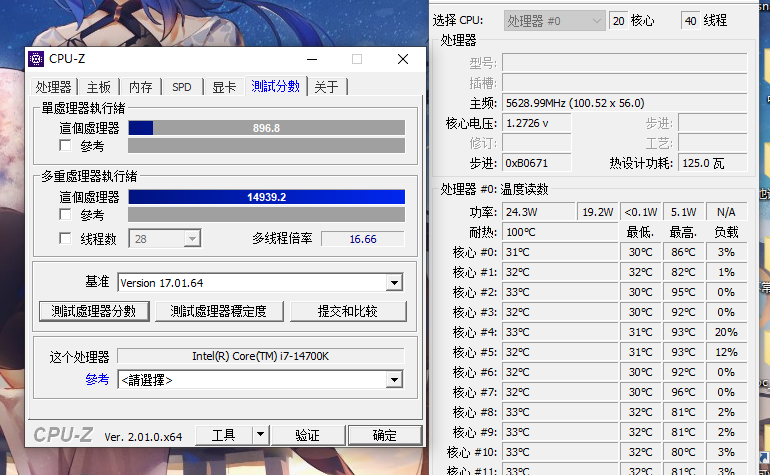Image resolution: width=770 pixels, height=475 pixels.
Task: Click the CPU-Z app icon in title bar
Action: 36,59
